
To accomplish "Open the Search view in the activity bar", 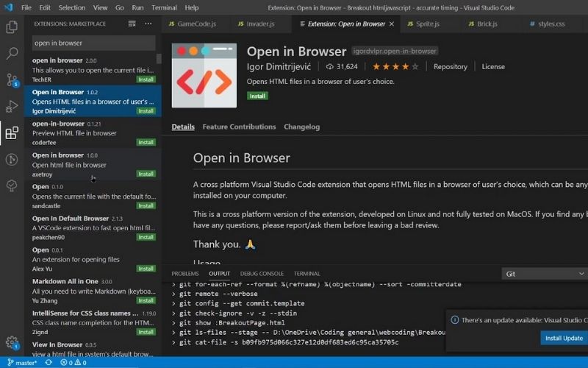I will point(12,53).
